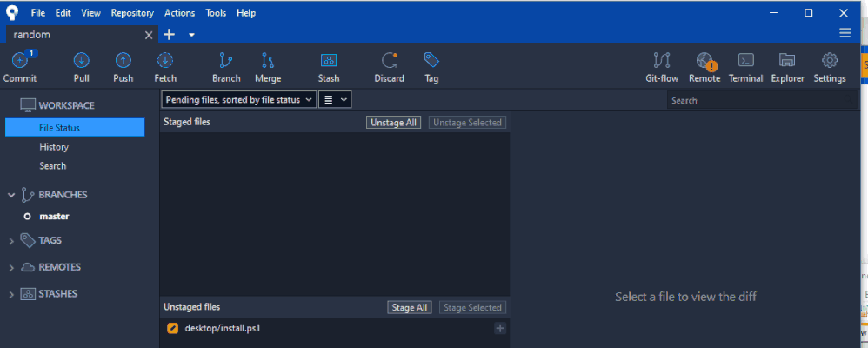Add a new tab with plus icon
Viewport: 868px width, 348px height.
pyautogui.click(x=169, y=34)
